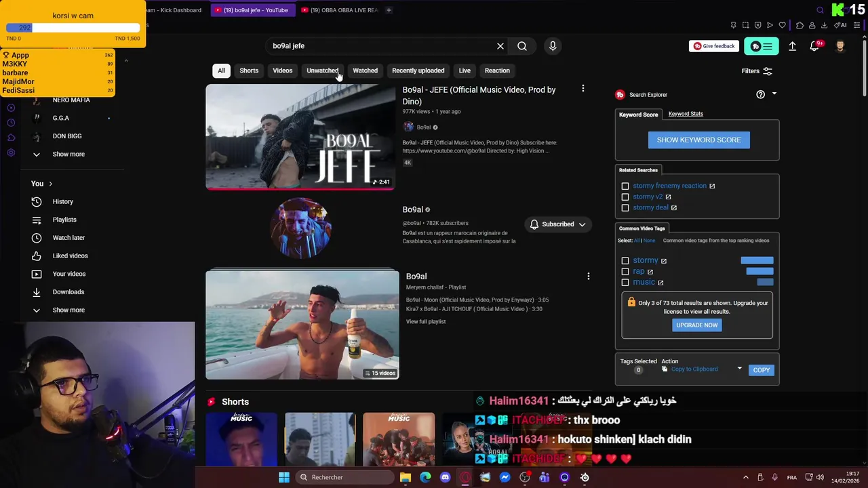Viewport: 868px width, 488px height.
Task: Open the browser AI button
Action: [841, 25]
